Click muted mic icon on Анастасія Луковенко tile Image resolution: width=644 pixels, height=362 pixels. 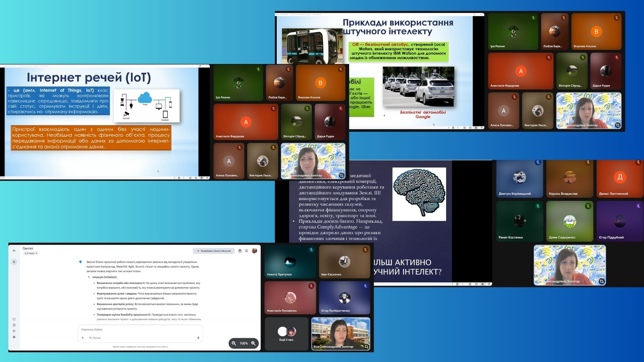click(311, 286)
